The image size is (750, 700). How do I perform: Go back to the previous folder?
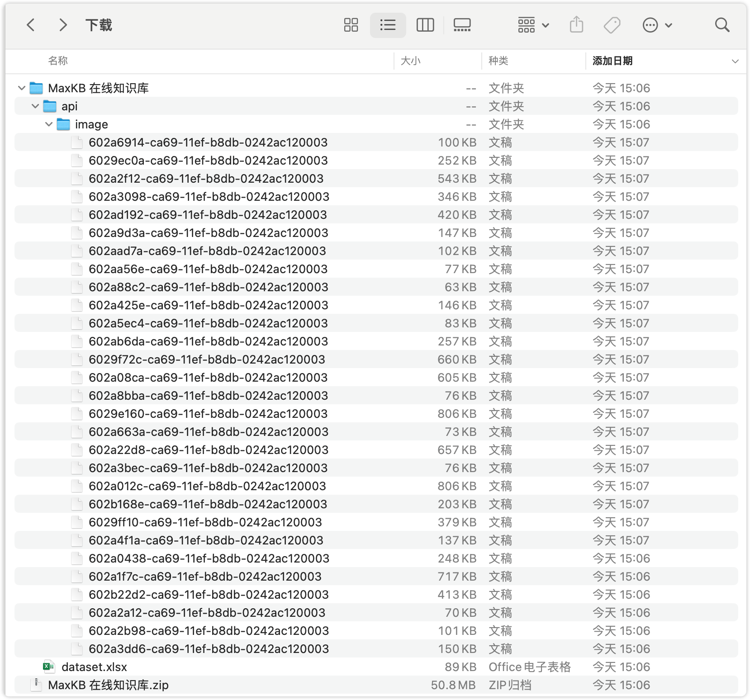[x=31, y=25]
